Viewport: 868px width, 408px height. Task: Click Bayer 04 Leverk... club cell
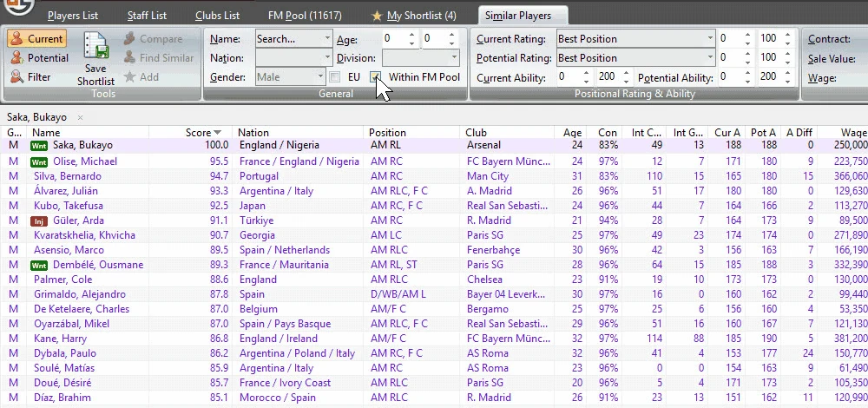point(507,294)
